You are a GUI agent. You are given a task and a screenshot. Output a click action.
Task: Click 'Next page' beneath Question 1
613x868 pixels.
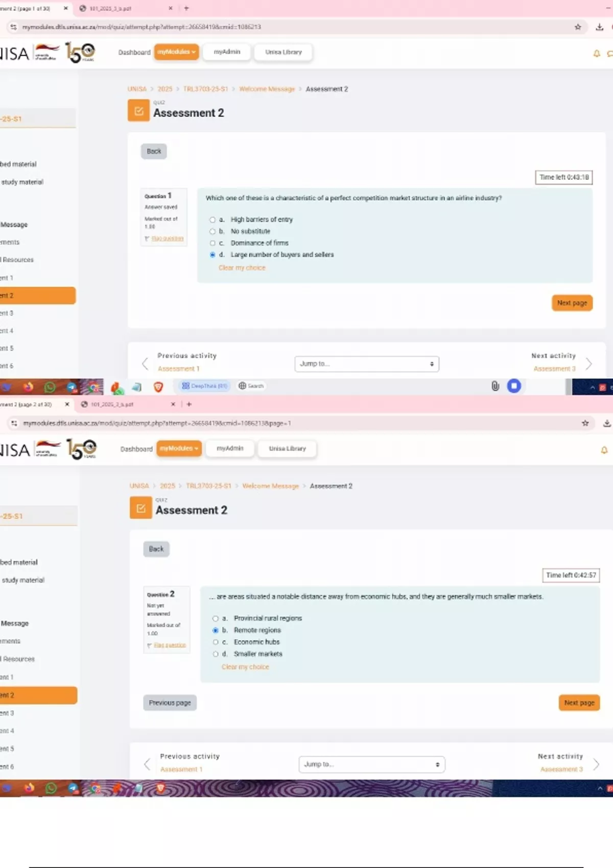[x=572, y=303]
